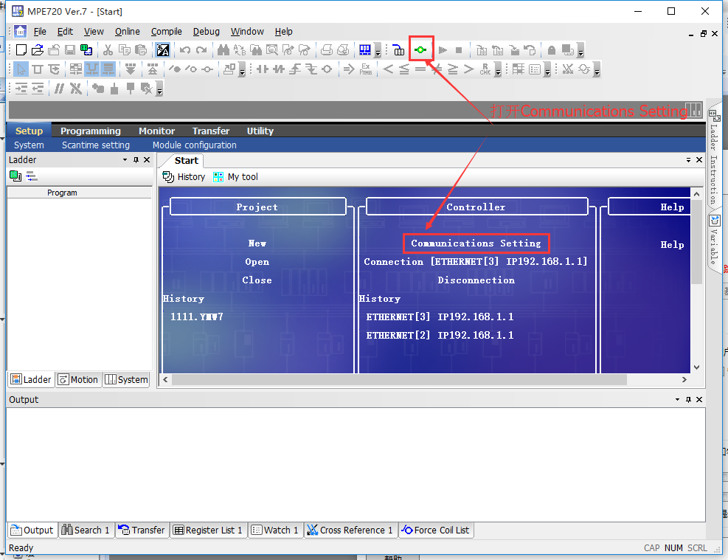Click the Controller connection icon in toolbar
The width and height of the screenshot is (728, 560).
399,50
